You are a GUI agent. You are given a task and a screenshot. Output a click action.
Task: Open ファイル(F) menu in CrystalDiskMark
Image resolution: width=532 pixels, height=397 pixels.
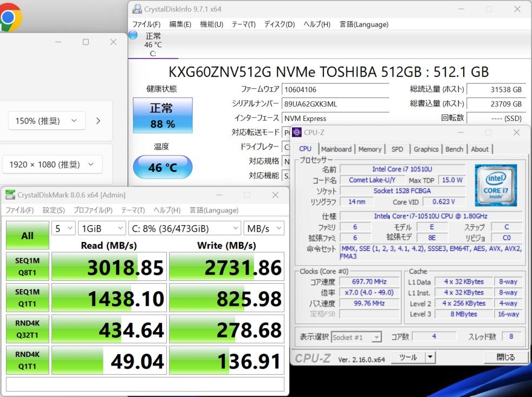pos(20,210)
